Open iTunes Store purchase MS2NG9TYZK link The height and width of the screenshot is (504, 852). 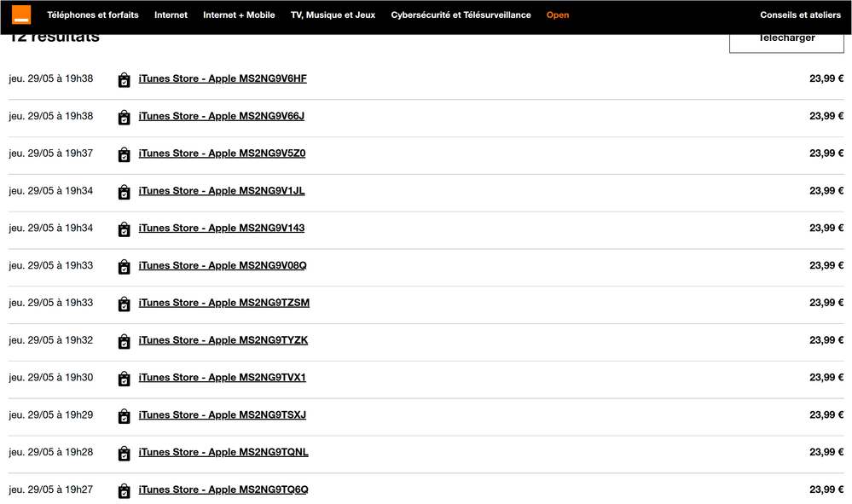pyautogui.click(x=223, y=340)
